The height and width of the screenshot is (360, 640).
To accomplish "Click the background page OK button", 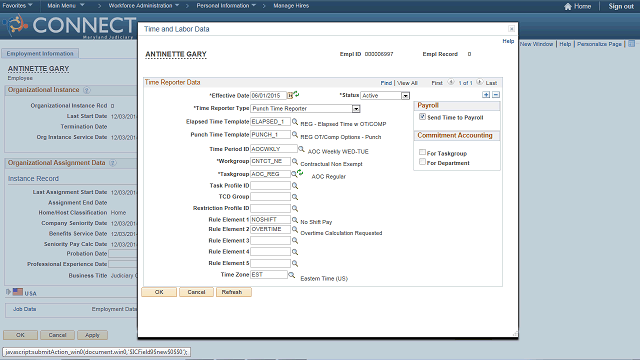I will (20, 335).
